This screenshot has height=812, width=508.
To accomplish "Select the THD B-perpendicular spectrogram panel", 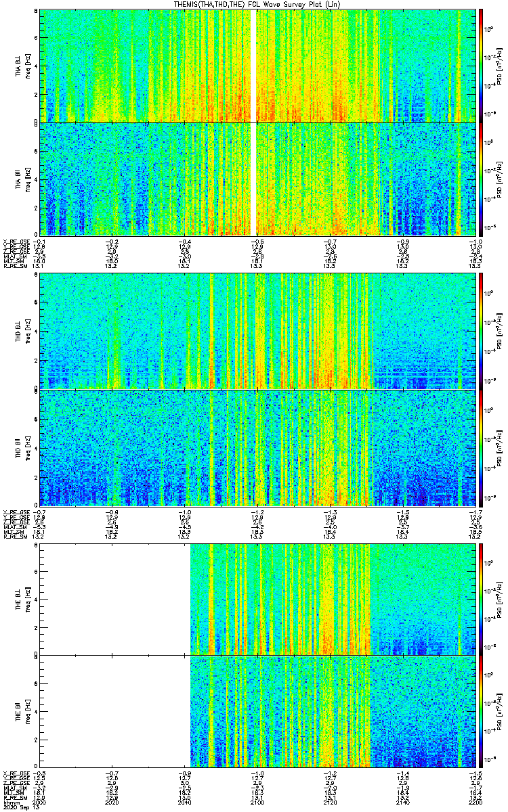I will coord(257,331).
